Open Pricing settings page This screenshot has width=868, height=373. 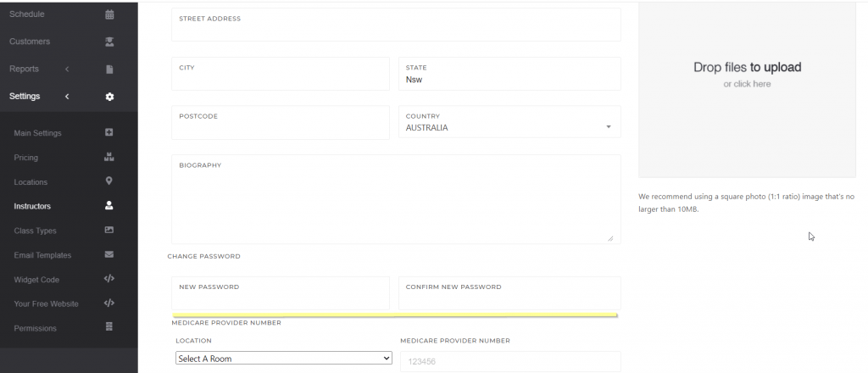point(26,158)
